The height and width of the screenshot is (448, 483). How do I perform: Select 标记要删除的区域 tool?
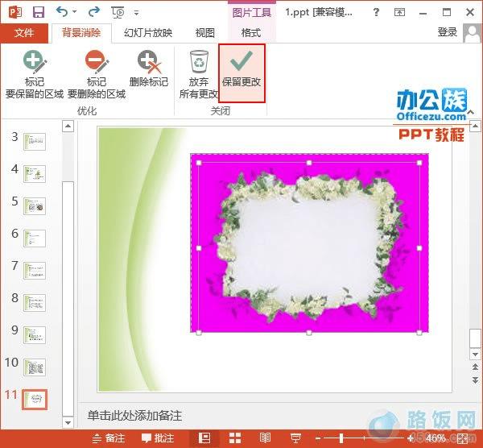click(x=97, y=74)
